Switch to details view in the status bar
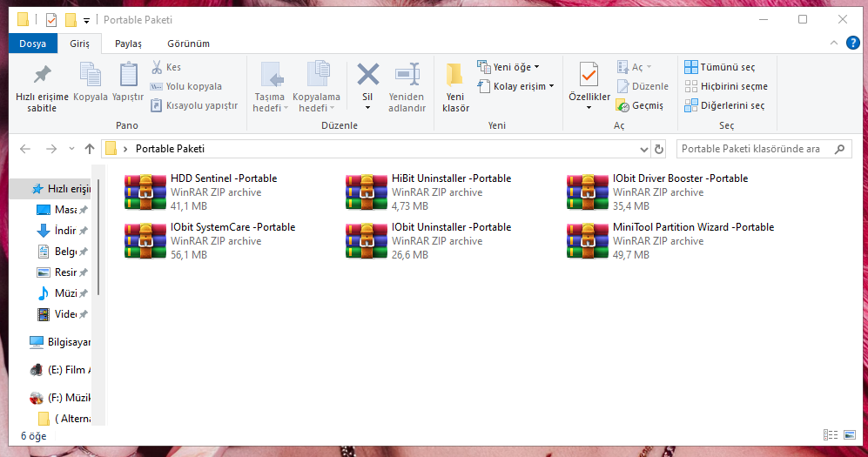868x457 pixels. (x=831, y=435)
